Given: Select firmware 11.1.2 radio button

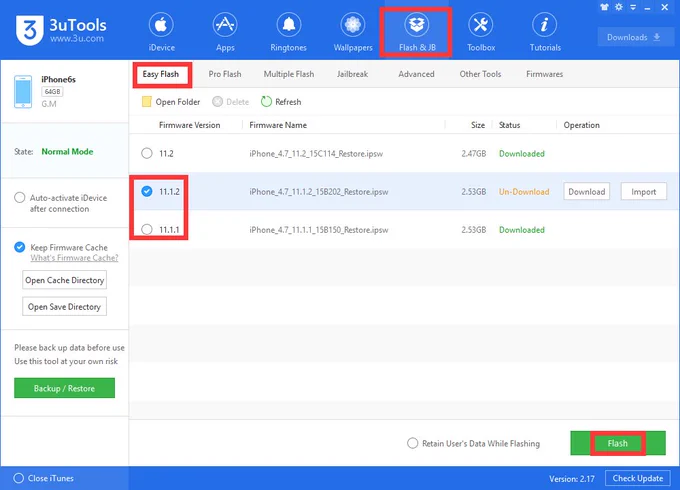Looking at the screenshot, I should [147, 191].
